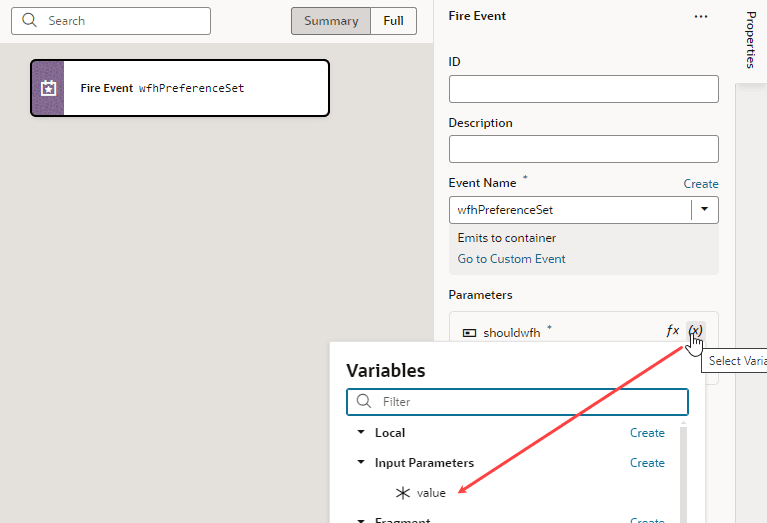Switch to Full view
This screenshot has height=523, width=767.
point(393,21)
